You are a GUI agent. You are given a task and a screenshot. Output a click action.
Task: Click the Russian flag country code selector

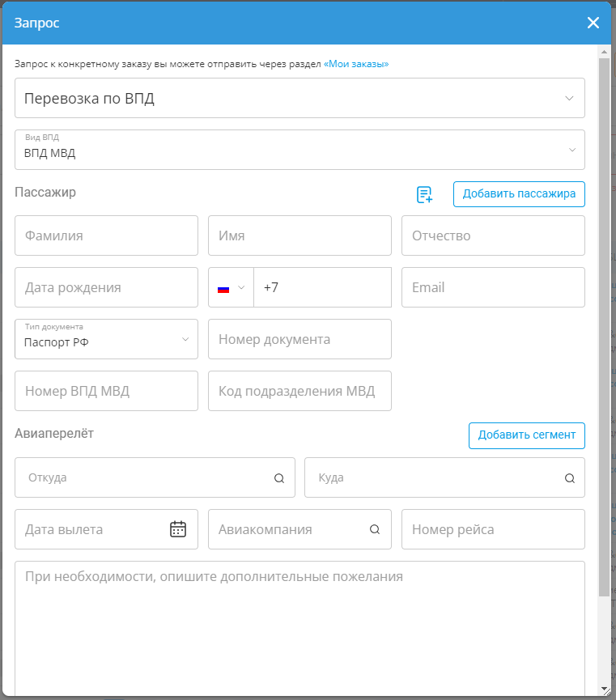(231, 288)
